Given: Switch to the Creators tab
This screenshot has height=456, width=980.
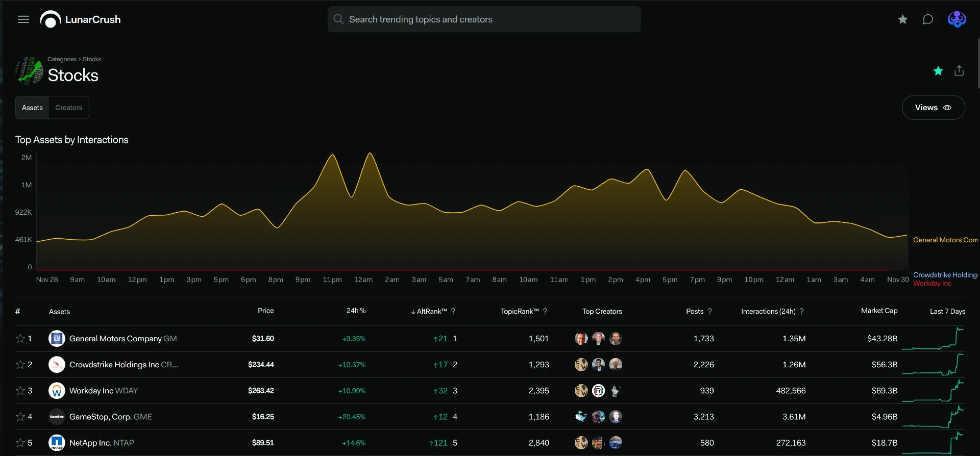Looking at the screenshot, I should (69, 108).
